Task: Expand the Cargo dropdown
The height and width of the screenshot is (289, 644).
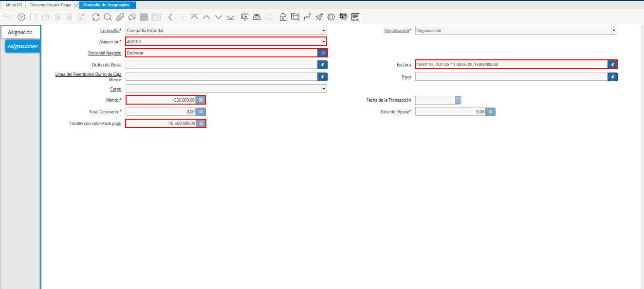Action: coord(324,89)
